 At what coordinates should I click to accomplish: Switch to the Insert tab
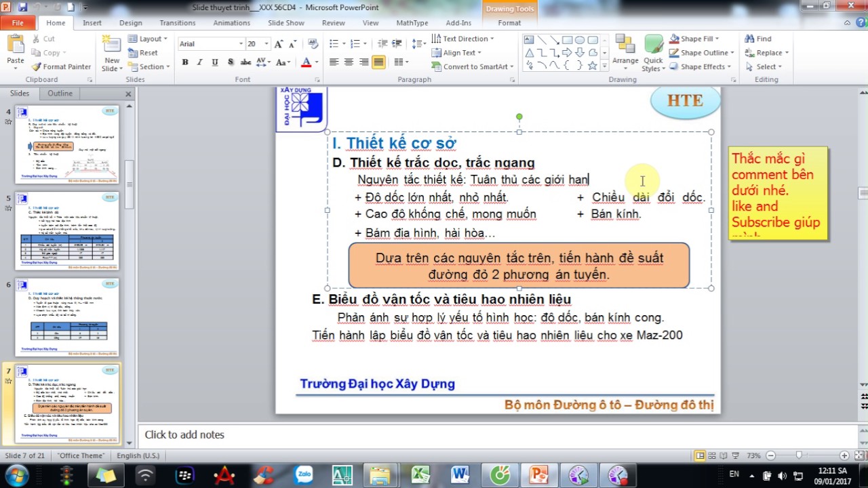[92, 22]
